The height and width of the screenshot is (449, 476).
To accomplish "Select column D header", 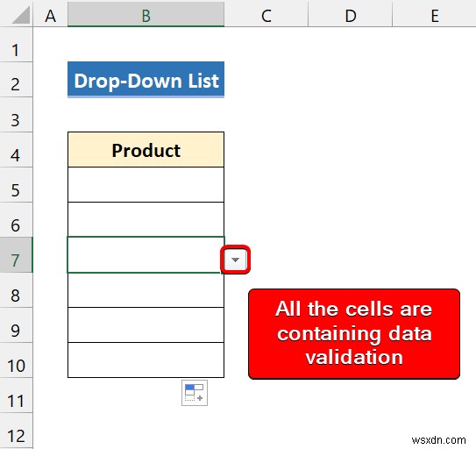I will point(351,15).
